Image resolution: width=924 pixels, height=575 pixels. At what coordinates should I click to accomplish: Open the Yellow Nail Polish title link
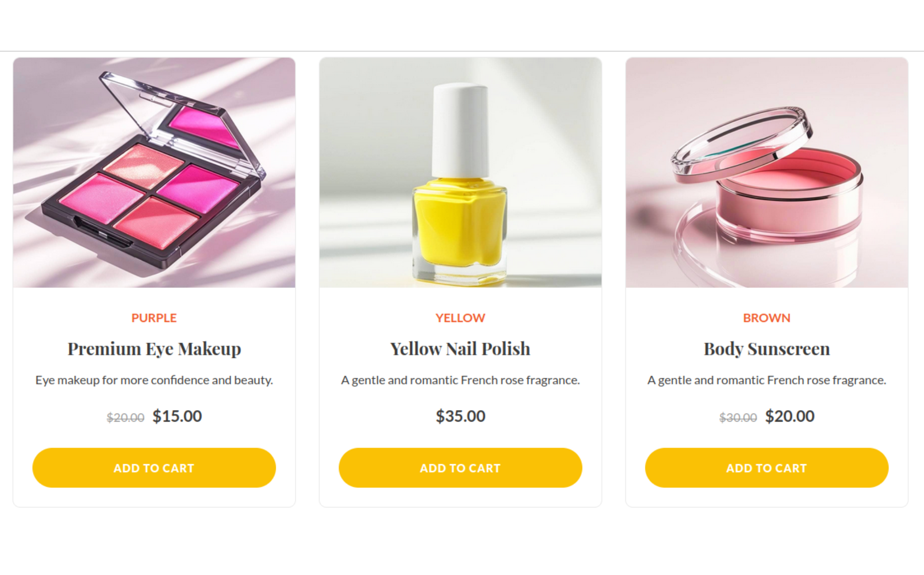[461, 349]
